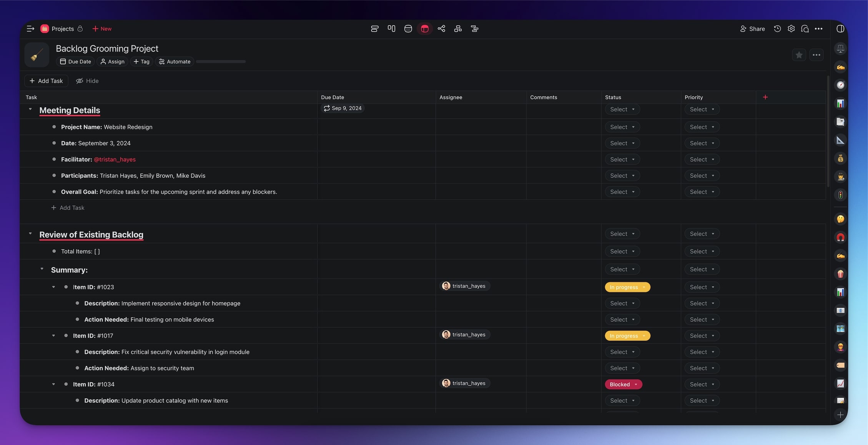Image resolution: width=868 pixels, height=445 pixels.
Task: Open the version history clock icon
Action: click(777, 29)
